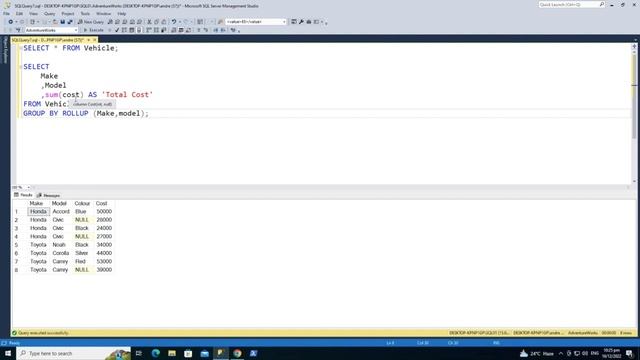Click the Parse checkmark icon
640x360 pixels.
click(117, 30)
